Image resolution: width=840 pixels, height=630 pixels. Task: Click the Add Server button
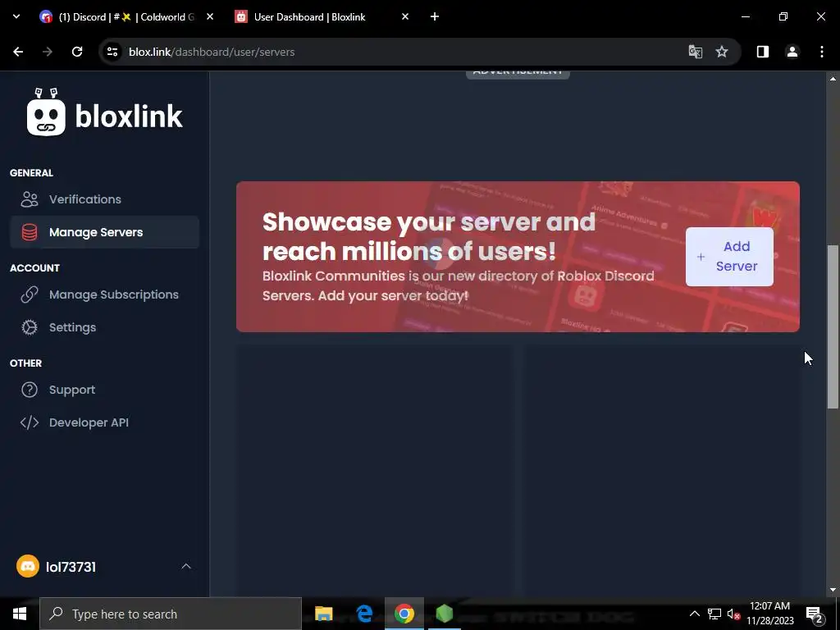tap(729, 257)
